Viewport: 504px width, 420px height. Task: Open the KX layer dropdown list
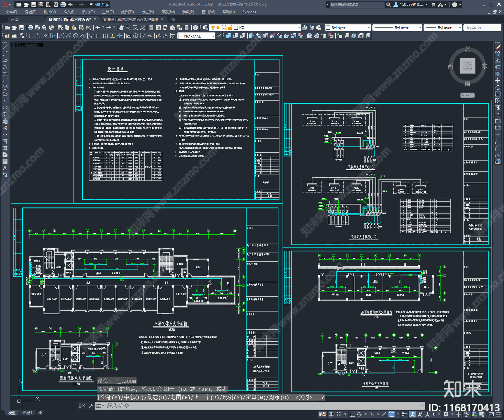[x=299, y=28]
